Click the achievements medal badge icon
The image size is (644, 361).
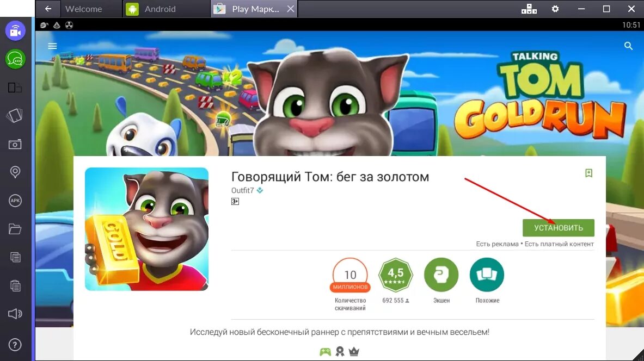(340, 352)
